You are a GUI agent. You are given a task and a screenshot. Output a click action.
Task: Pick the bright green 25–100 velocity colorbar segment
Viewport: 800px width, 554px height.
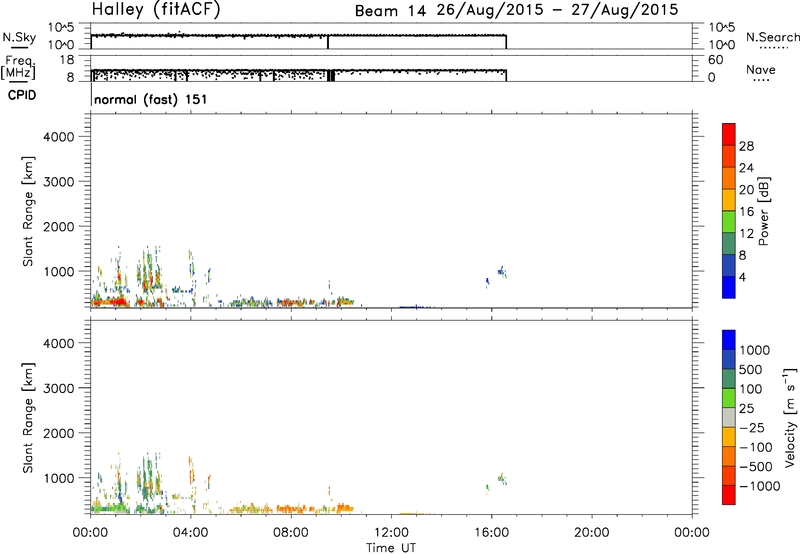click(x=729, y=398)
